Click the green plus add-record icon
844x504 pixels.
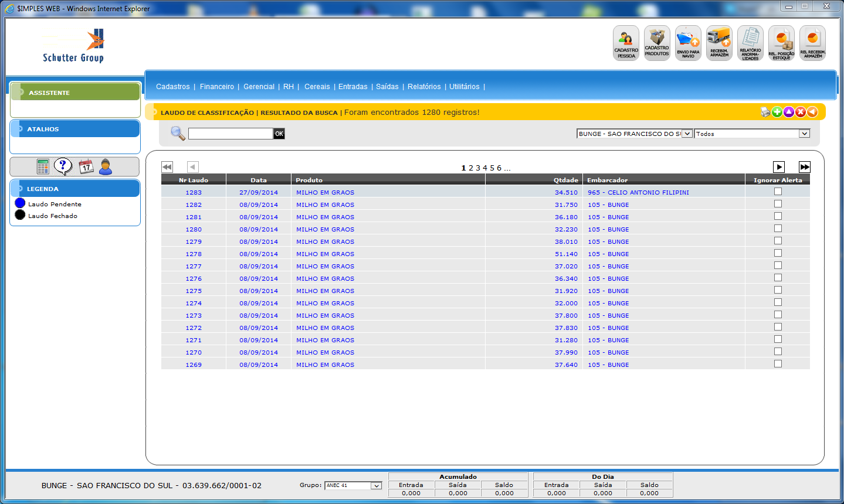pyautogui.click(x=777, y=112)
